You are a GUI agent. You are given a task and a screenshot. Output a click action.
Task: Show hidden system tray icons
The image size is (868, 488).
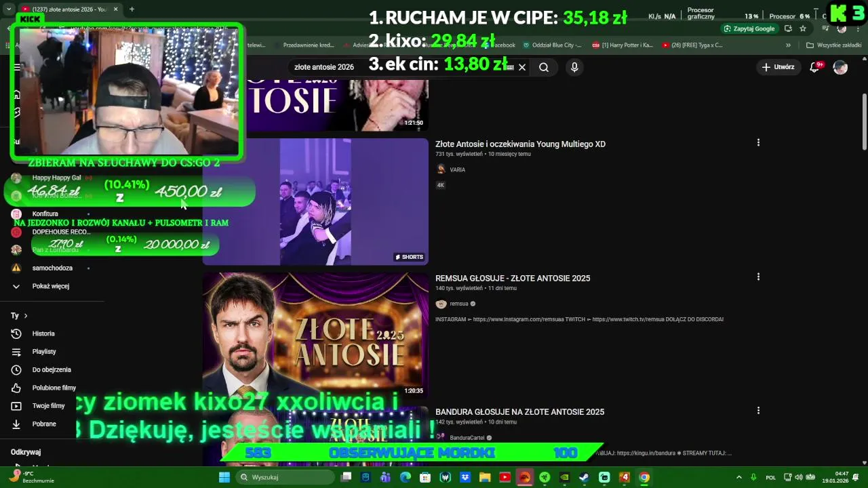[x=739, y=477]
